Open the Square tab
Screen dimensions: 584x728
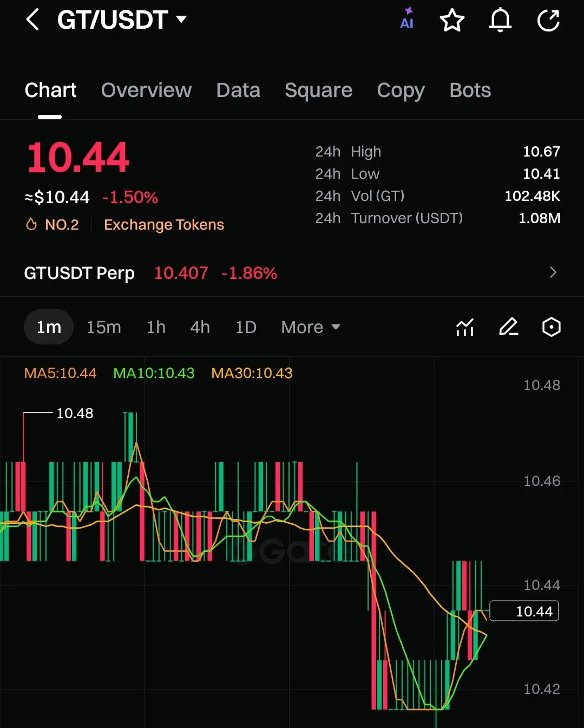click(318, 90)
